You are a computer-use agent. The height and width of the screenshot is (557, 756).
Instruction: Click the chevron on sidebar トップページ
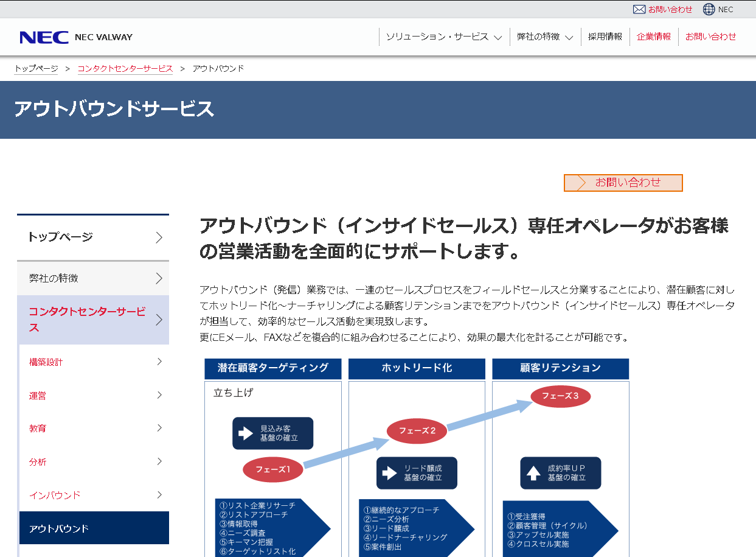tap(159, 237)
